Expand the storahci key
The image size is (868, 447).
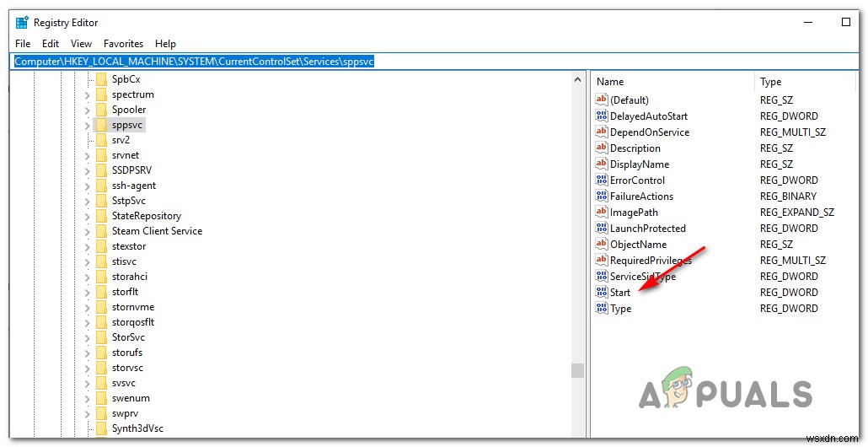88,277
